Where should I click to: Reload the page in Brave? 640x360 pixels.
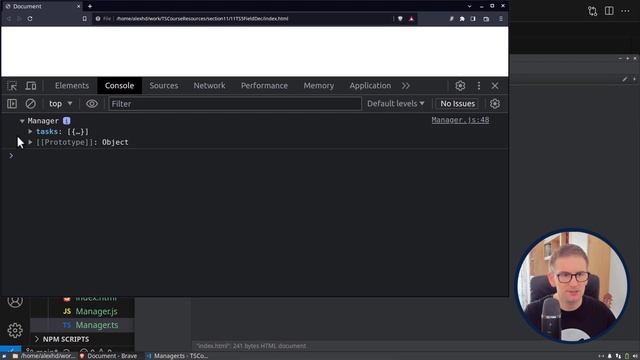coord(30,19)
